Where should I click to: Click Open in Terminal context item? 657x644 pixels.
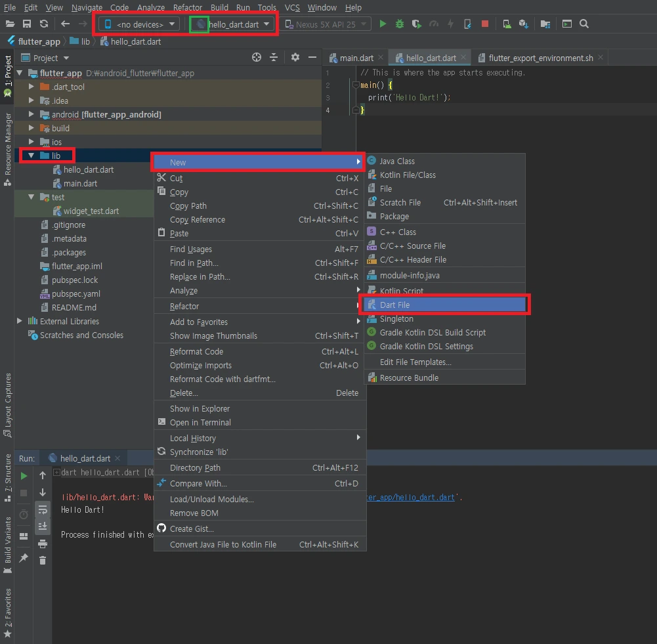[x=260, y=422]
